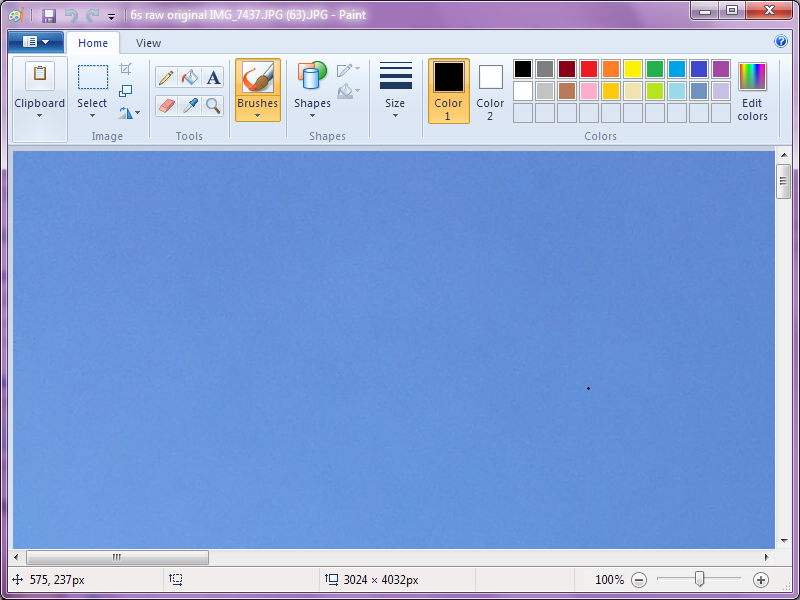Click the selection size icon in status bar
The width and height of the screenshot is (800, 600).
point(176,580)
